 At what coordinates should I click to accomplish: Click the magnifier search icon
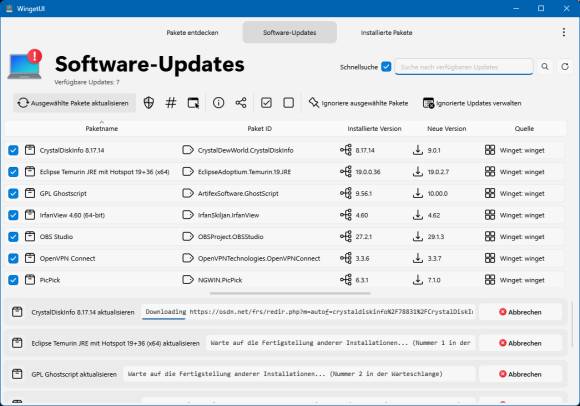click(x=545, y=67)
